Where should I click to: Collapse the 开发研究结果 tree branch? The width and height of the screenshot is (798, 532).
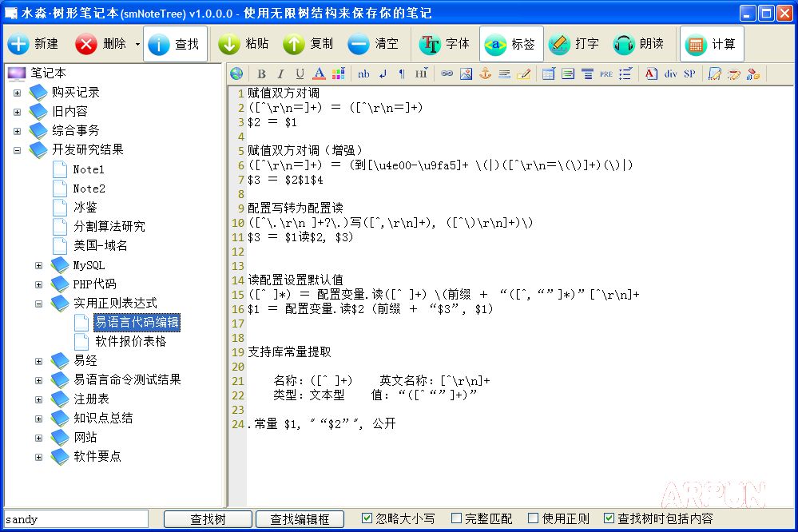click(17, 149)
